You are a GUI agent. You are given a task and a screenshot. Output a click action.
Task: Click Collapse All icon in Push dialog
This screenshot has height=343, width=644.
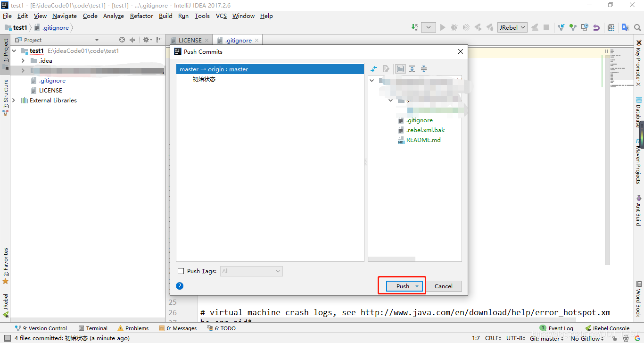click(424, 69)
